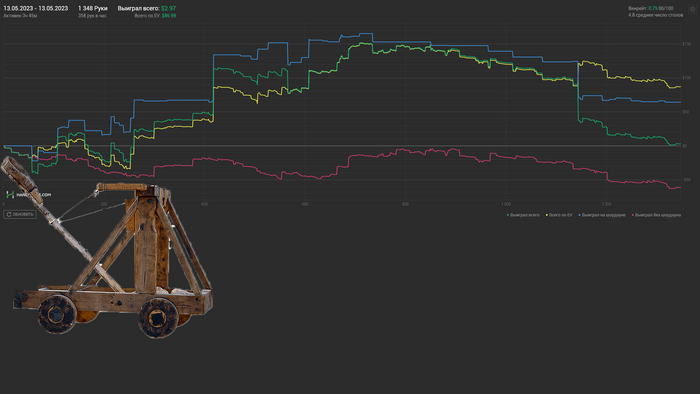
Task: Toggle the red 'Выиграл без шоудауна' legend entry
Action: click(656, 215)
